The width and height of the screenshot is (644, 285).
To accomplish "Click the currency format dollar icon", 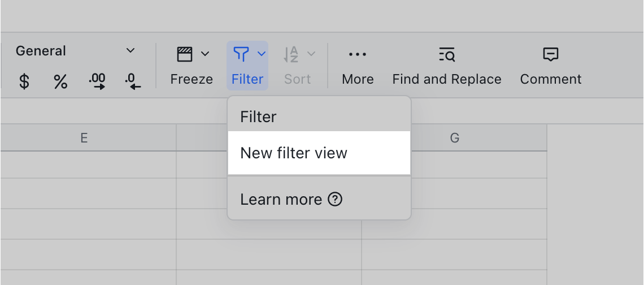I will (24, 81).
